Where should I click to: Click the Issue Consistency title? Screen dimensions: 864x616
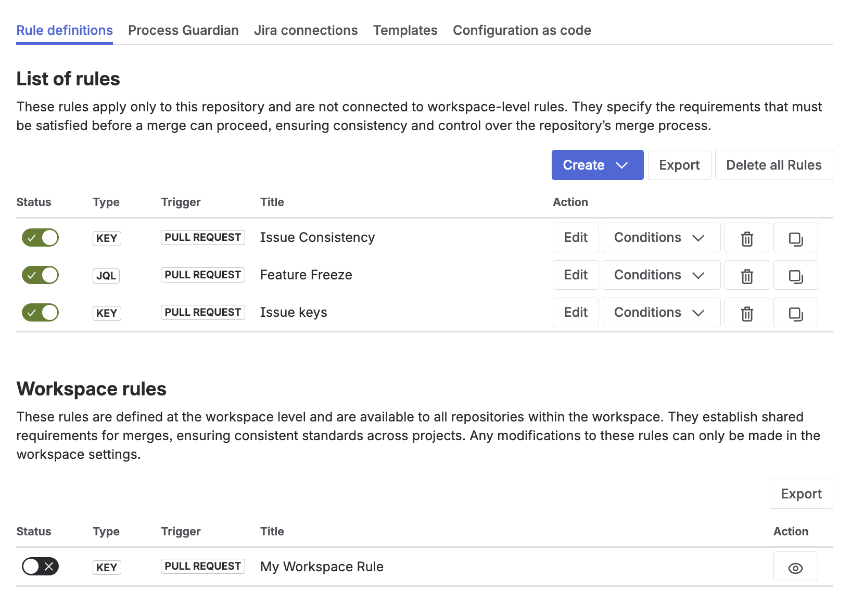click(317, 238)
